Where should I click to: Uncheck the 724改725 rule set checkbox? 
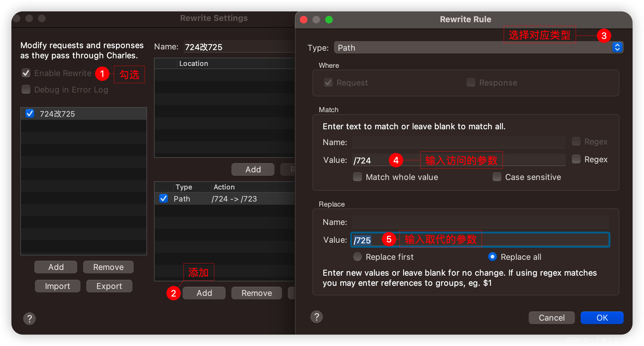[30, 113]
